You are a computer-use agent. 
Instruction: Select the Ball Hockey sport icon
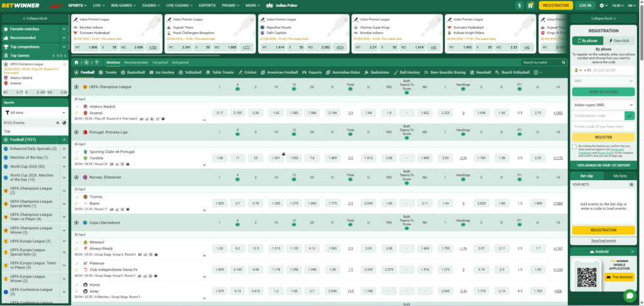pos(396,72)
